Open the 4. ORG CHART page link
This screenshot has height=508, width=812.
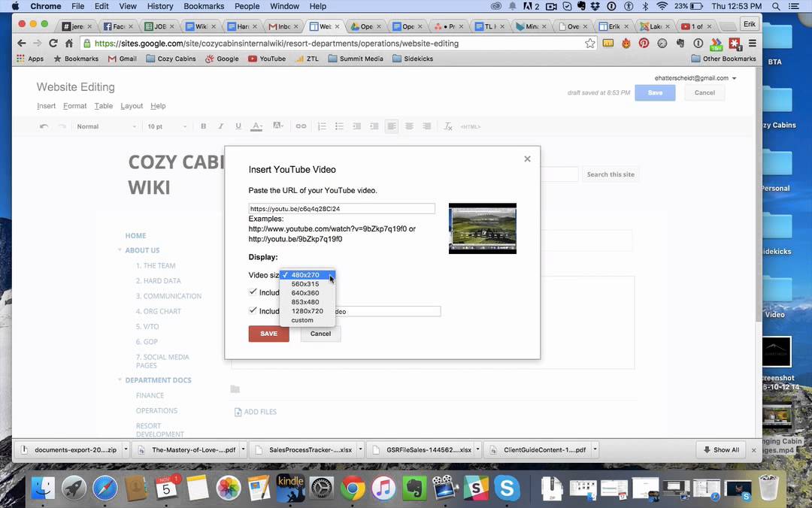click(x=159, y=311)
